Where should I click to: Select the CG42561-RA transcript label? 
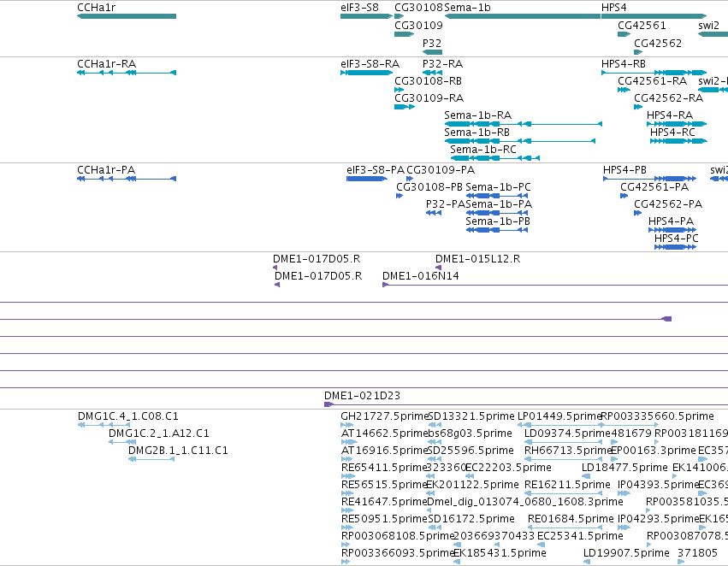point(653,80)
